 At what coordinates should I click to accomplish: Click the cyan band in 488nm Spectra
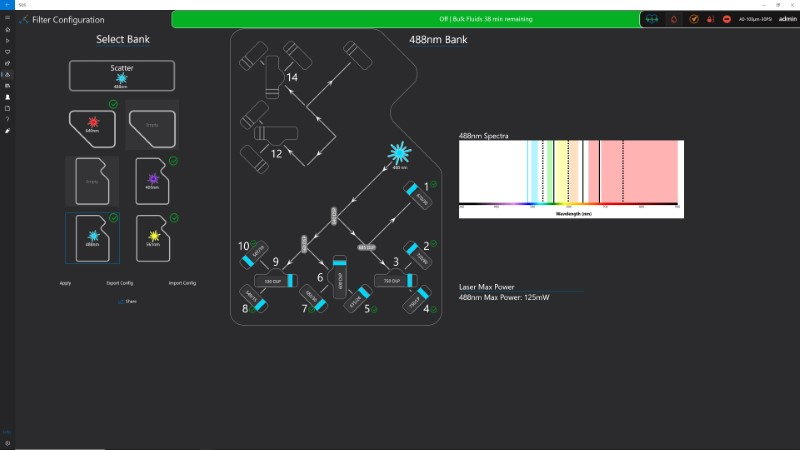point(534,172)
